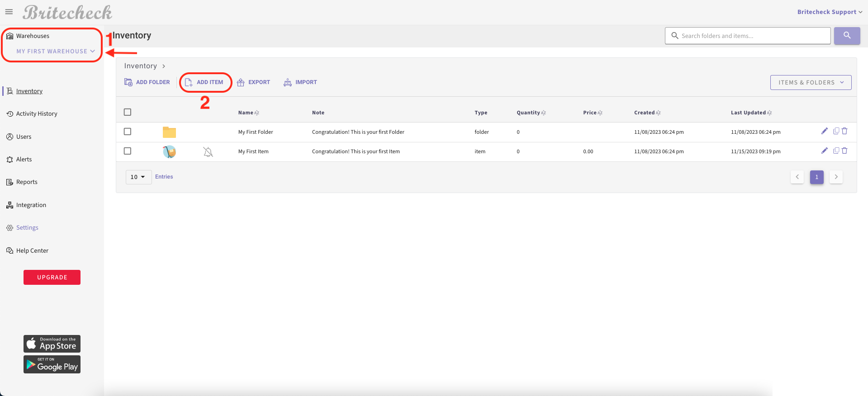Click the ADD FOLDER button label
The height and width of the screenshot is (396, 868).
[153, 82]
